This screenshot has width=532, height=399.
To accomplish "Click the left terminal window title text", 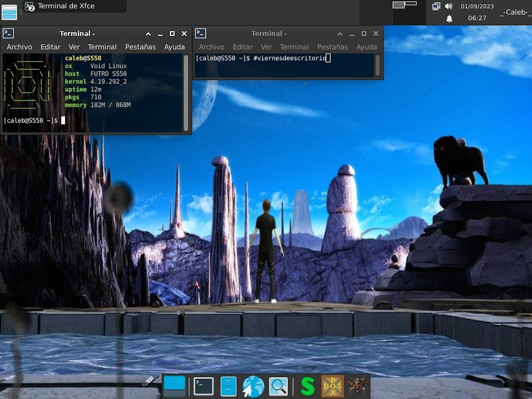I will 78,34.
